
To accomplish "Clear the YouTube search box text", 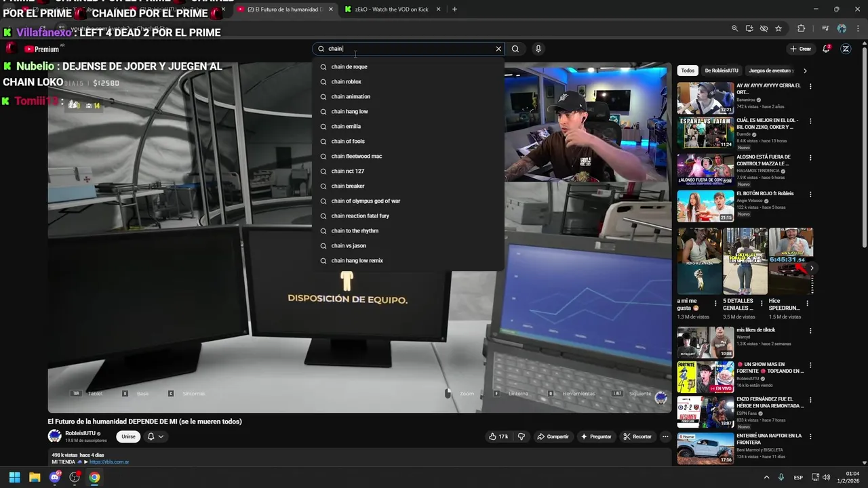I will pos(498,49).
